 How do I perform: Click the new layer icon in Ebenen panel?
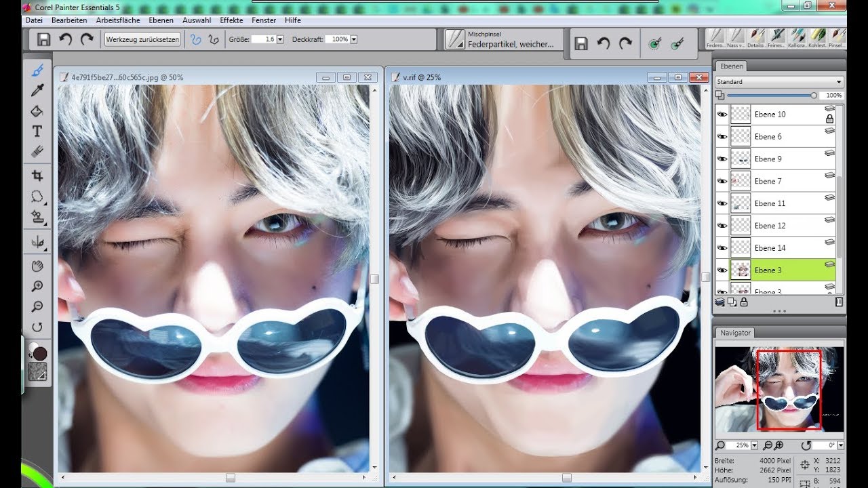coord(732,302)
